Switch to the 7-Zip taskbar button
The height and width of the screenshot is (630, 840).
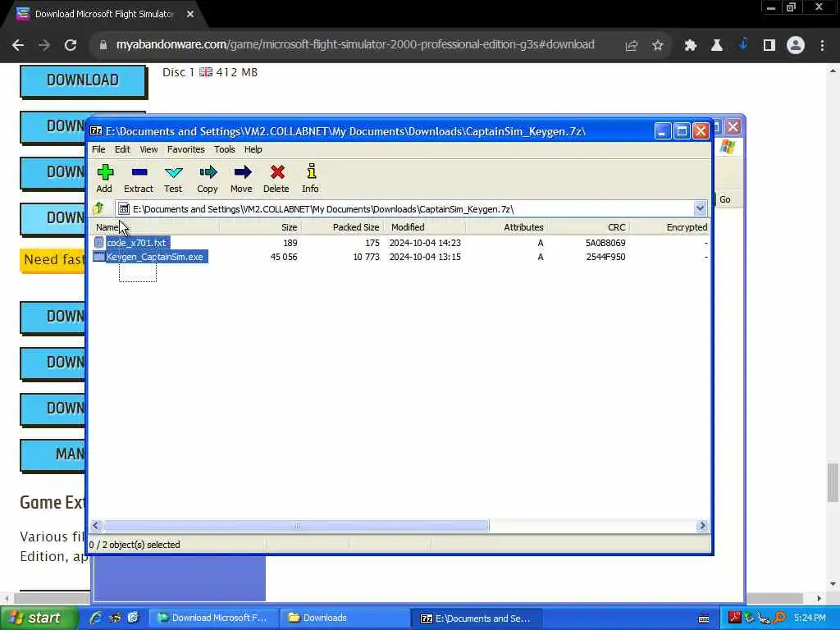coord(477,619)
